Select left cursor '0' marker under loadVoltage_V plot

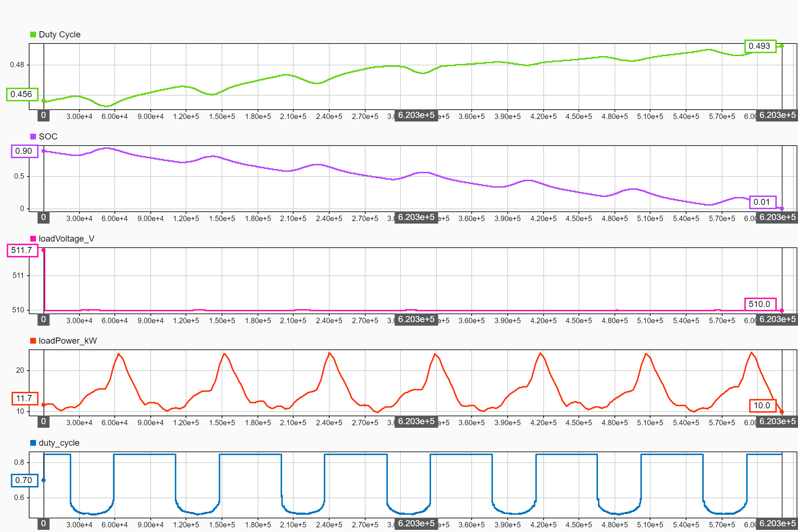[44, 320]
